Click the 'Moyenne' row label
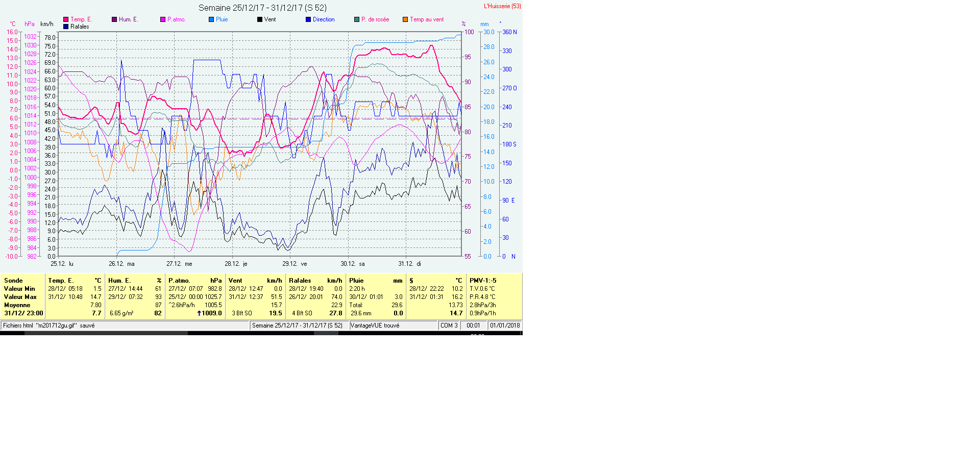 click(17, 305)
